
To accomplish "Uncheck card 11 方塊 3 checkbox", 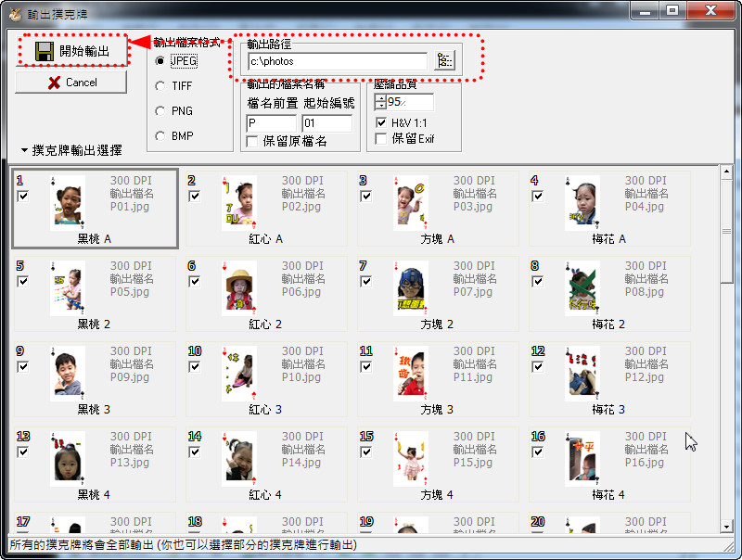I will pyautogui.click(x=365, y=366).
